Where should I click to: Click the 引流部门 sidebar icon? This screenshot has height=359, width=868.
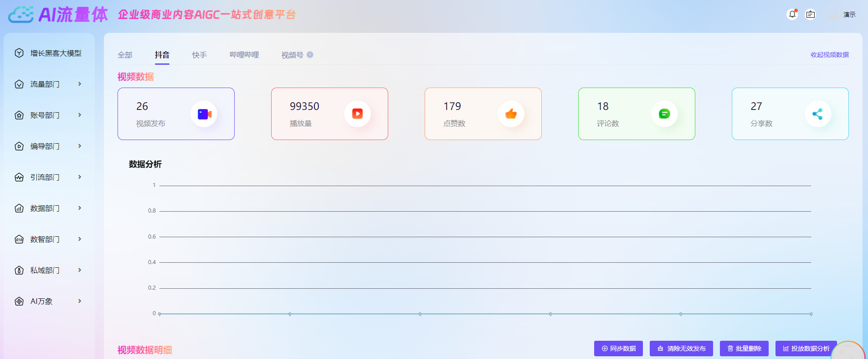[19, 177]
